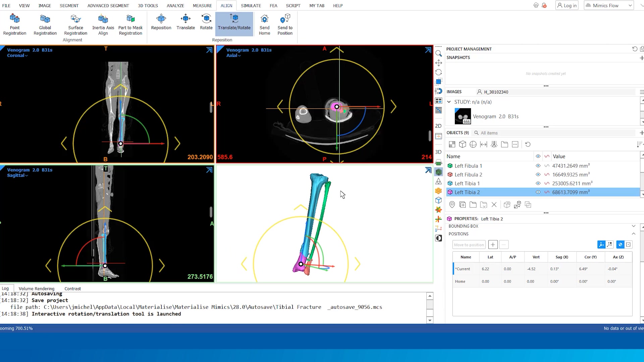This screenshot has height=362, width=644.
Task: Click Send to Position in the ribbon
Action: (x=285, y=24)
